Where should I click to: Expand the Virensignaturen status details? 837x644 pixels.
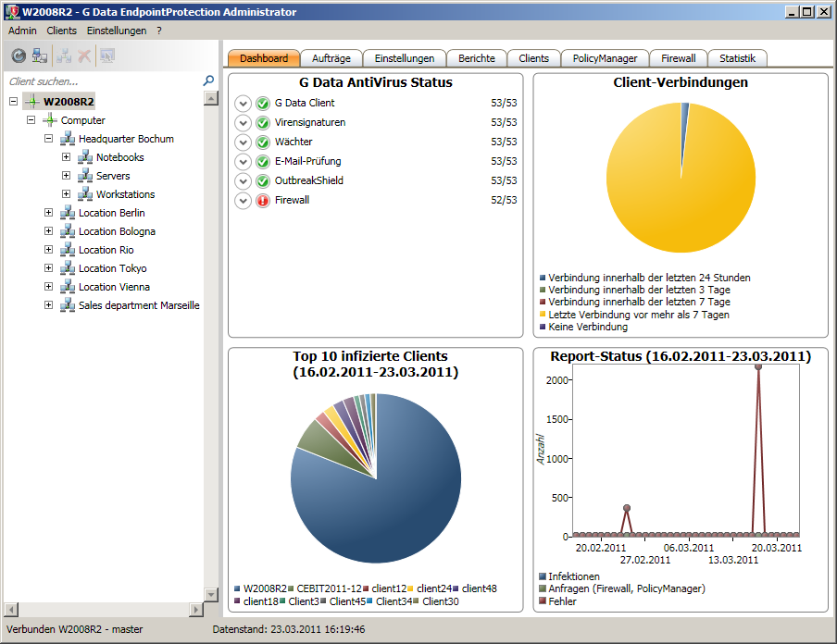tap(244, 123)
